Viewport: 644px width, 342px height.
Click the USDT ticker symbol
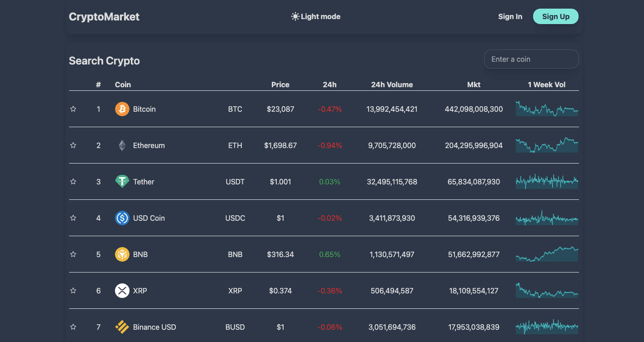coord(235,182)
